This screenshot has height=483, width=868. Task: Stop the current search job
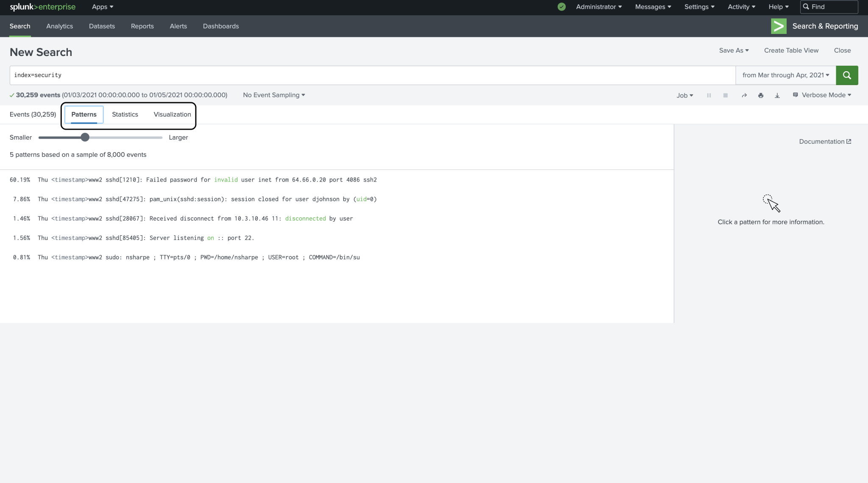tap(725, 95)
